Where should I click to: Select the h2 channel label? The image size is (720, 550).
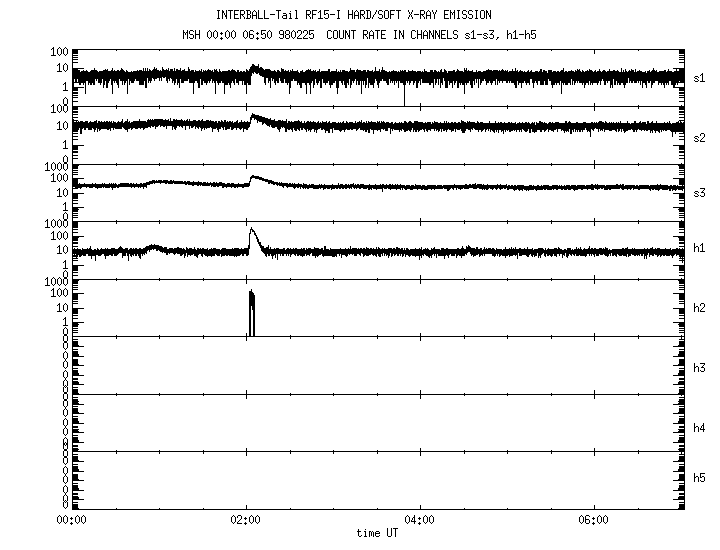700,309
